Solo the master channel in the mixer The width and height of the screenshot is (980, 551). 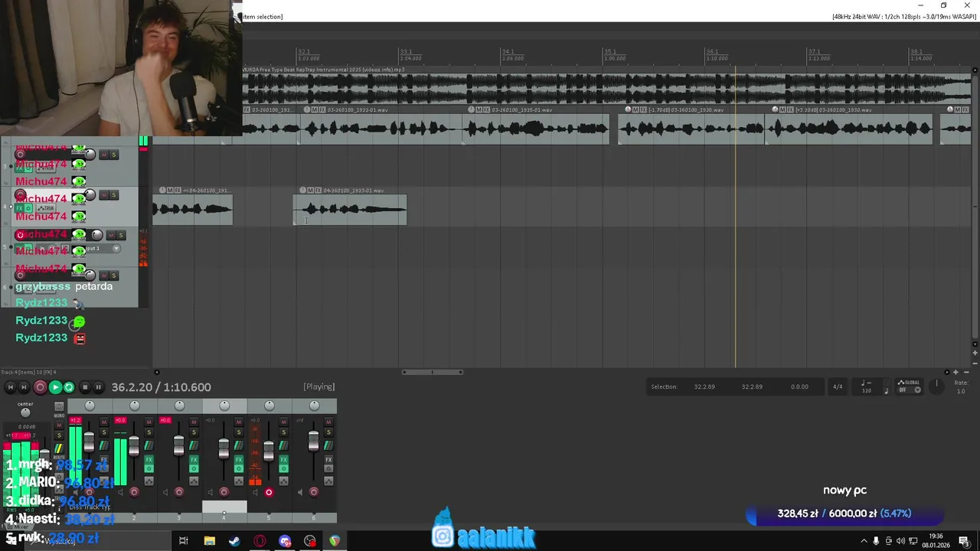coord(59,435)
